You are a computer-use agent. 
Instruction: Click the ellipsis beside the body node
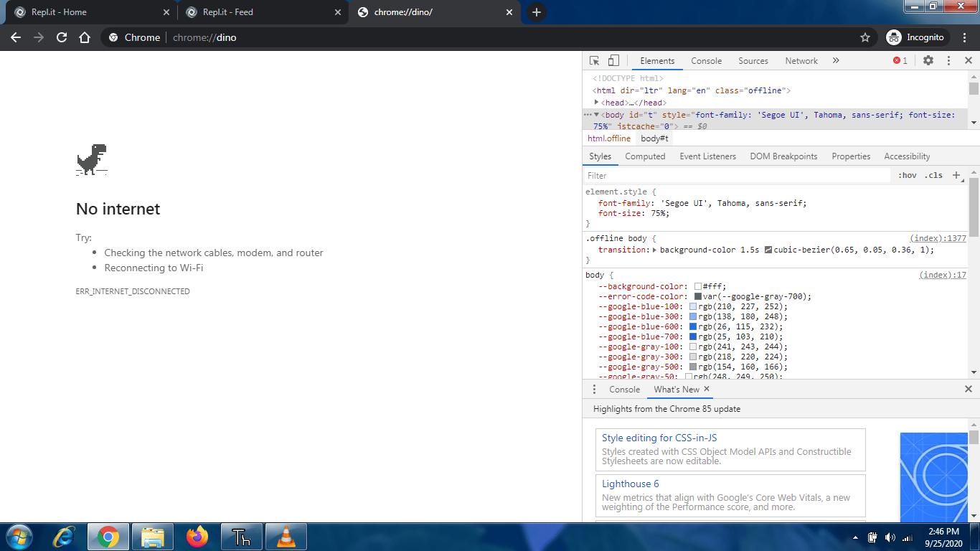pyautogui.click(x=588, y=115)
